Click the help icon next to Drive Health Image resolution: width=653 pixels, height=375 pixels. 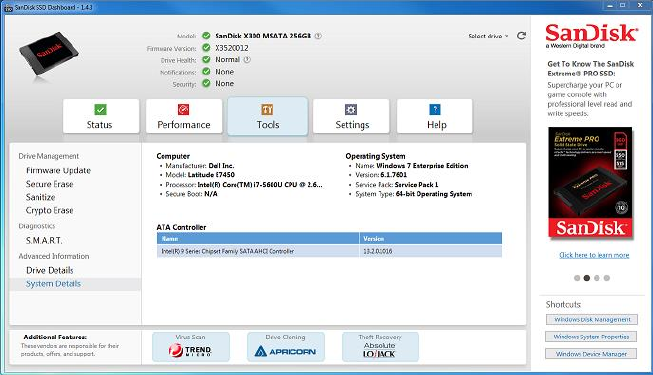247,60
